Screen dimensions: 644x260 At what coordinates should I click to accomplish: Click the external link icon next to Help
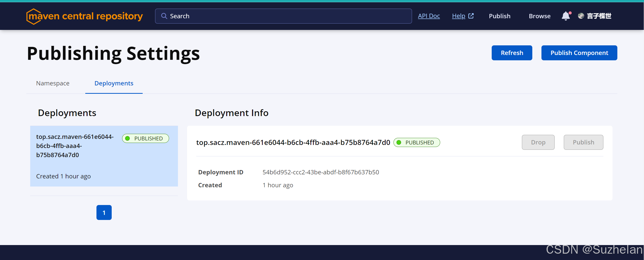coord(471,15)
